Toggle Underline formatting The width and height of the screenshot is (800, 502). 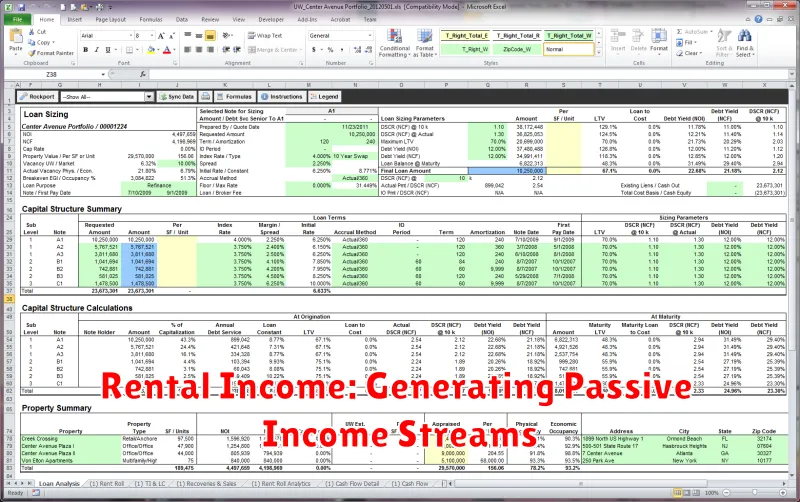pyautogui.click(x=108, y=50)
